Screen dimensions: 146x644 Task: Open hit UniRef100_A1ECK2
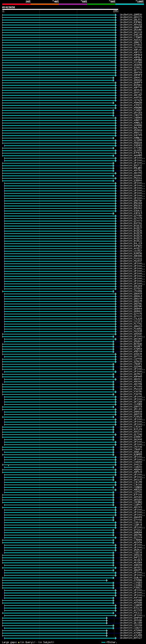pos(131,40)
